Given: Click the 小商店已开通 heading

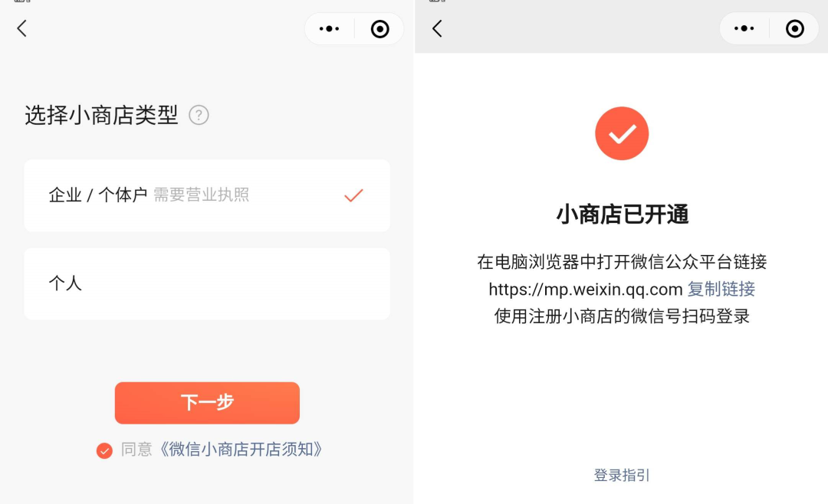Looking at the screenshot, I should pyautogui.click(x=622, y=214).
